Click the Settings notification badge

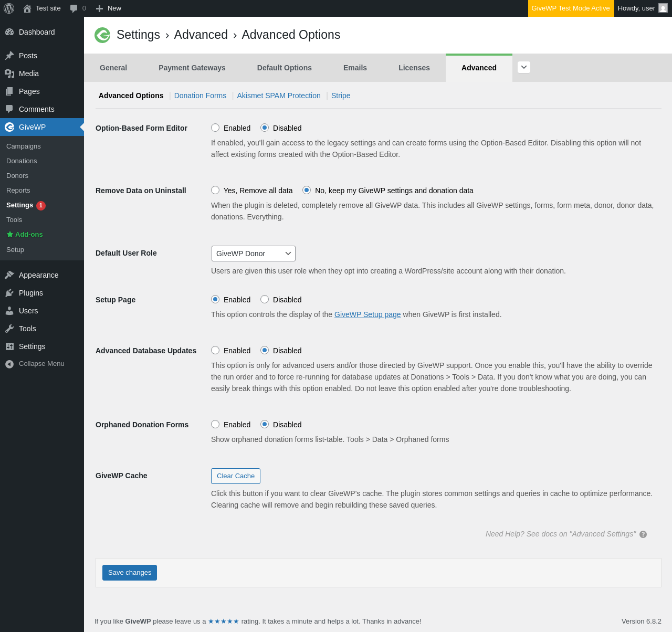click(41, 206)
